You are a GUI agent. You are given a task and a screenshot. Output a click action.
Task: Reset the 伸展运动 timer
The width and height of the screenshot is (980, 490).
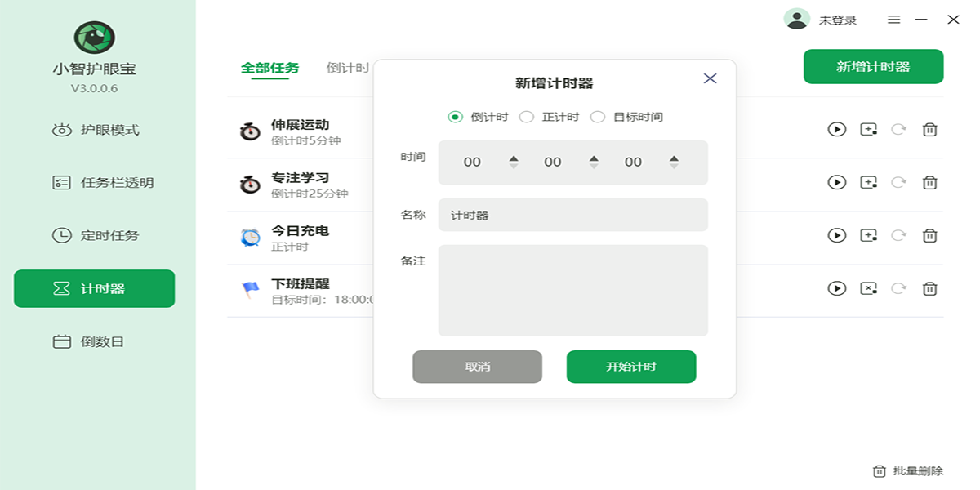tap(899, 129)
